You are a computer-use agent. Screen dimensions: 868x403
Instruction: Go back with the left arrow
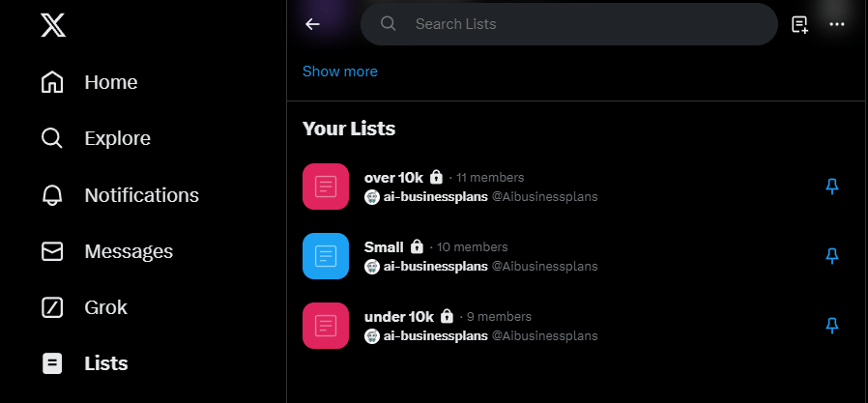click(x=312, y=24)
